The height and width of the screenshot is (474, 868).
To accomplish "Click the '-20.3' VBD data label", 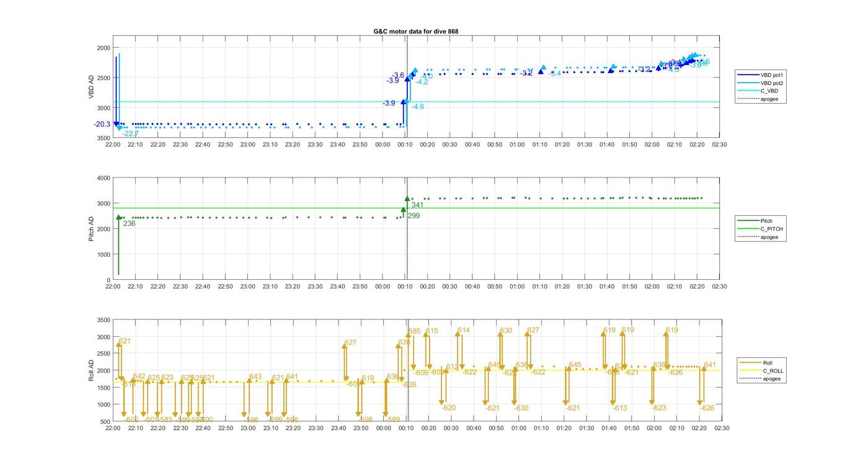I will point(102,124).
